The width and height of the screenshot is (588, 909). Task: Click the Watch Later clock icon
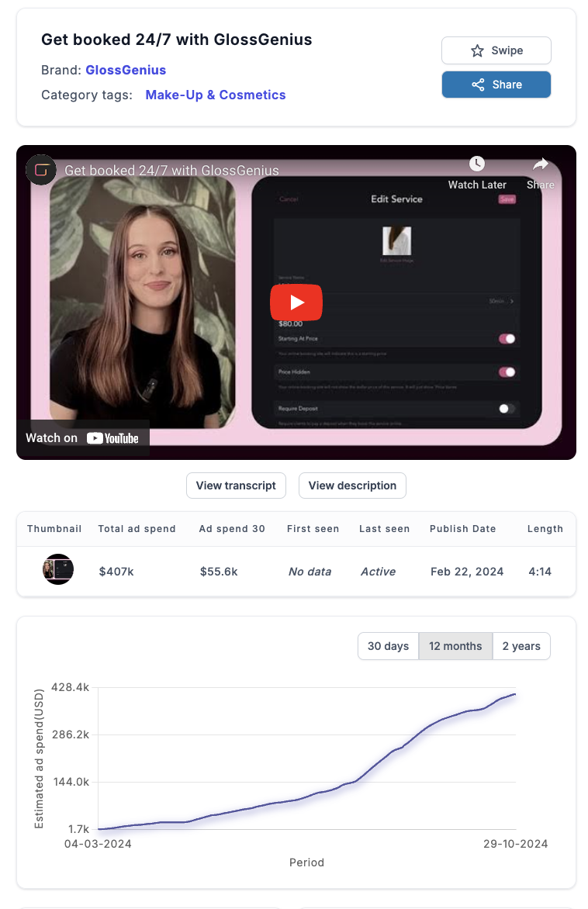pos(476,164)
